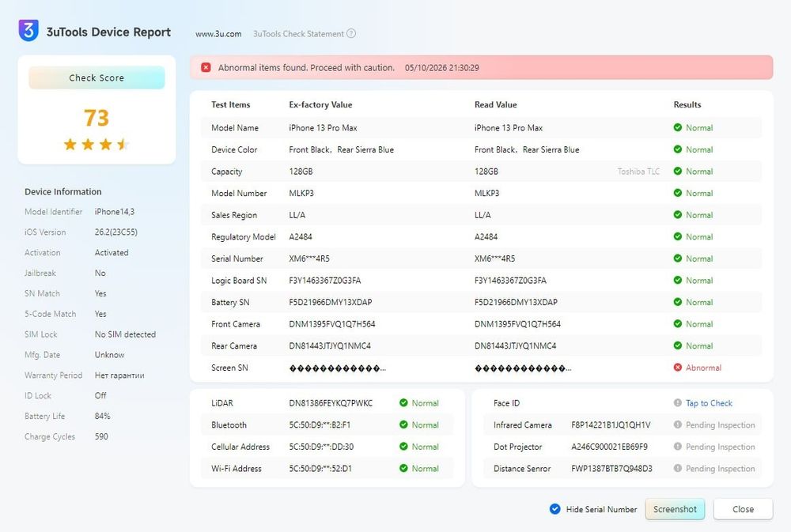Click the Battery Life value 84%
The image size is (791, 532).
pyautogui.click(x=102, y=416)
